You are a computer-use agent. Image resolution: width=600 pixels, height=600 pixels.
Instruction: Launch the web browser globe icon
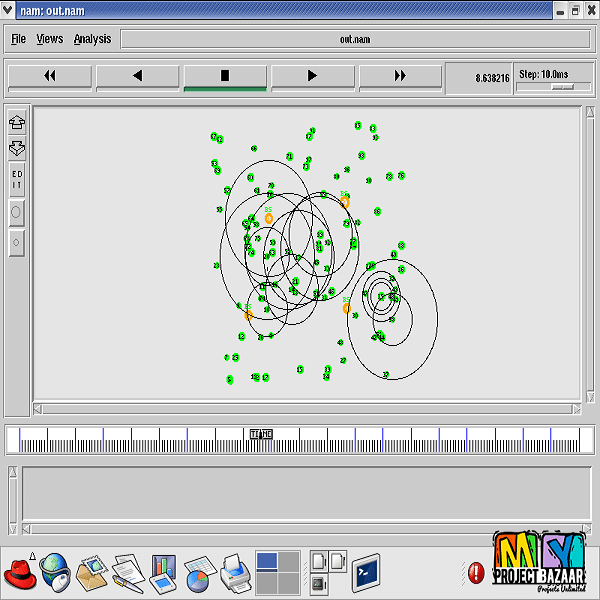pos(54,573)
